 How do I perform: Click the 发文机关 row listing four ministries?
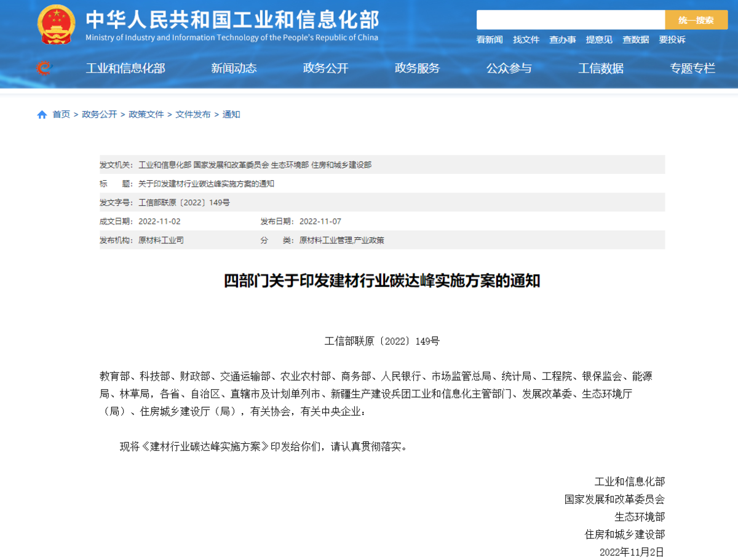382,165
